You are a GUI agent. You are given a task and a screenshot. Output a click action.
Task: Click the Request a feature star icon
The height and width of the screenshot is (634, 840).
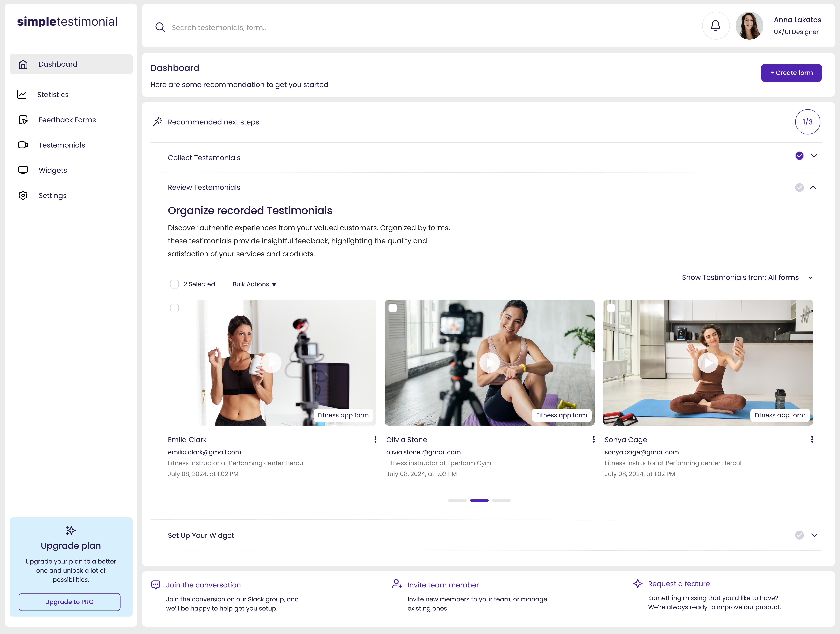[x=638, y=584]
